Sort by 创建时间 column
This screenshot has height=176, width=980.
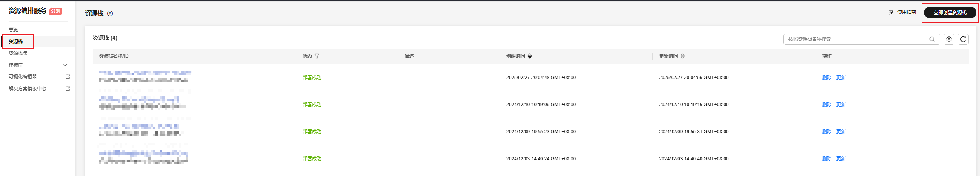tap(529, 56)
